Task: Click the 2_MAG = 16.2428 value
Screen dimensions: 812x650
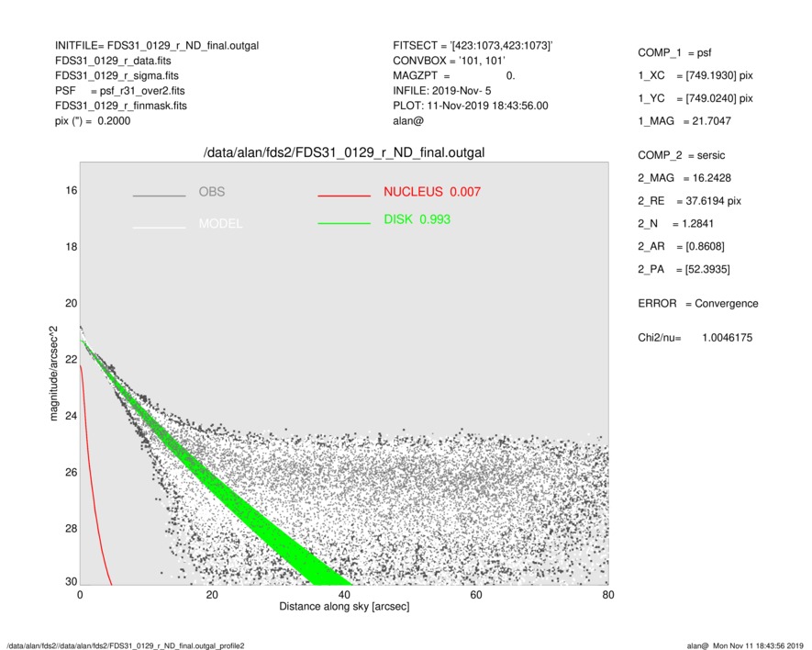Action: coord(684,178)
